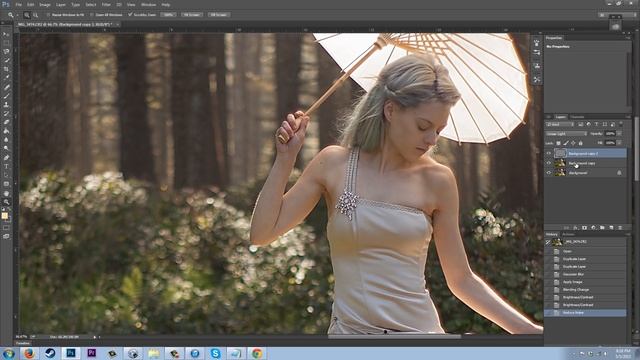Select the Dodge tool

(x=6, y=149)
